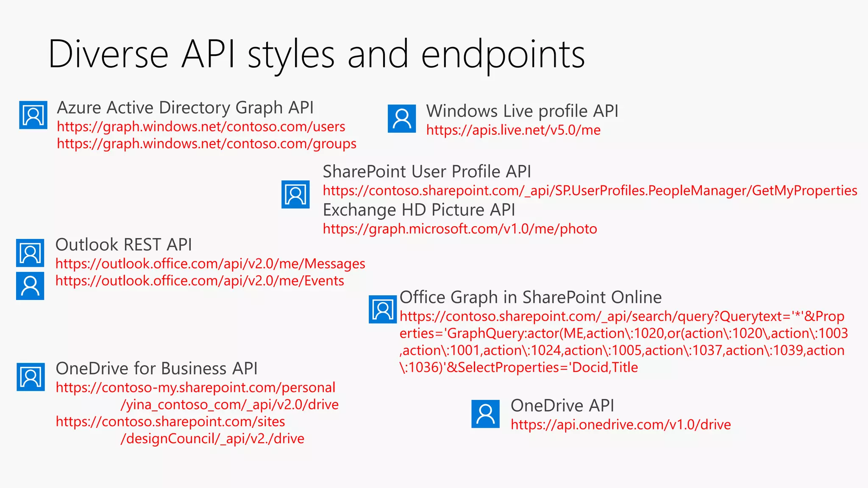Click the line starting ',action\:1001,action\:1024'
Image resolution: width=868 pixels, height=488 pixels.
[x=622, y=350]
